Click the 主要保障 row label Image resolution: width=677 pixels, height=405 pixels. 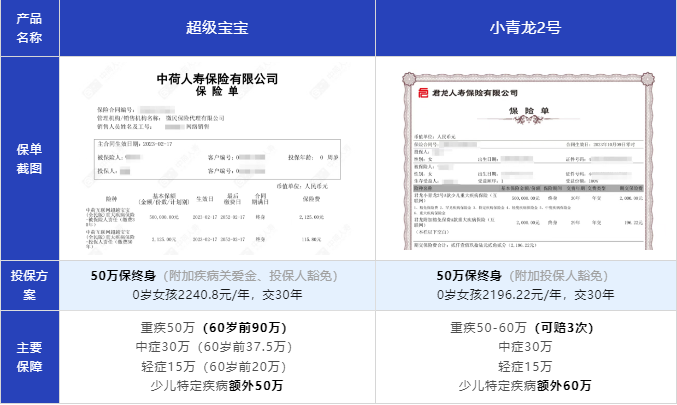coord(29,357)
